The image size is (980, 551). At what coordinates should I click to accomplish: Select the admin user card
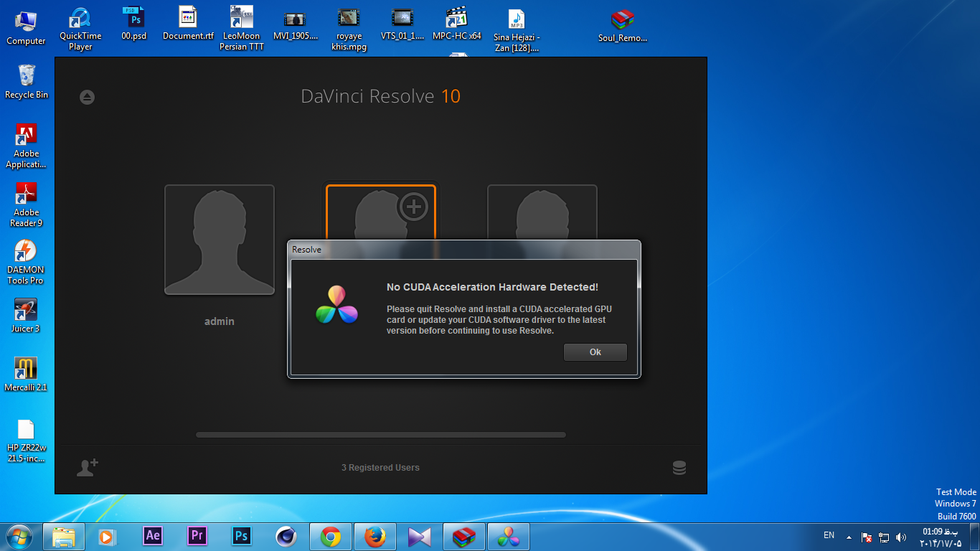[220, 240]
